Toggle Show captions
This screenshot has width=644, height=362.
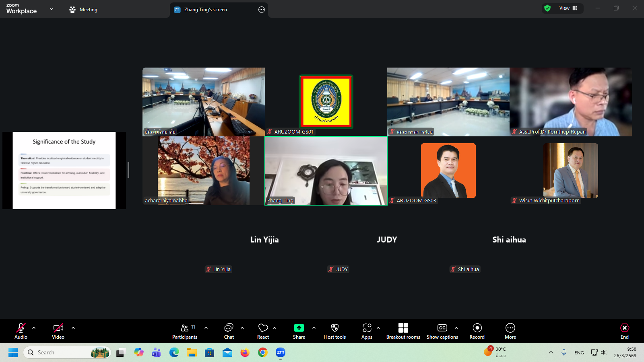click(442, 328)
